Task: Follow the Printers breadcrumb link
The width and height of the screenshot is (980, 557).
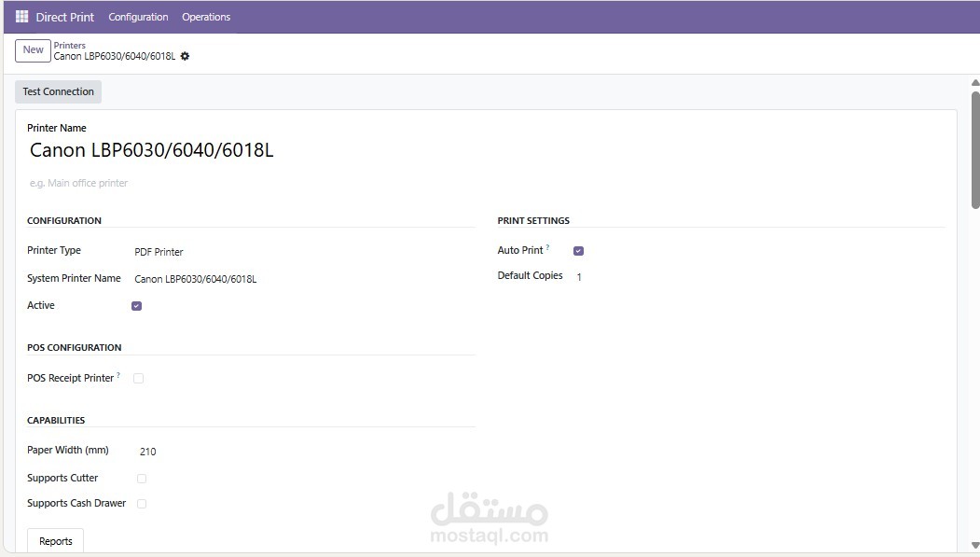Action: (69, 45)
